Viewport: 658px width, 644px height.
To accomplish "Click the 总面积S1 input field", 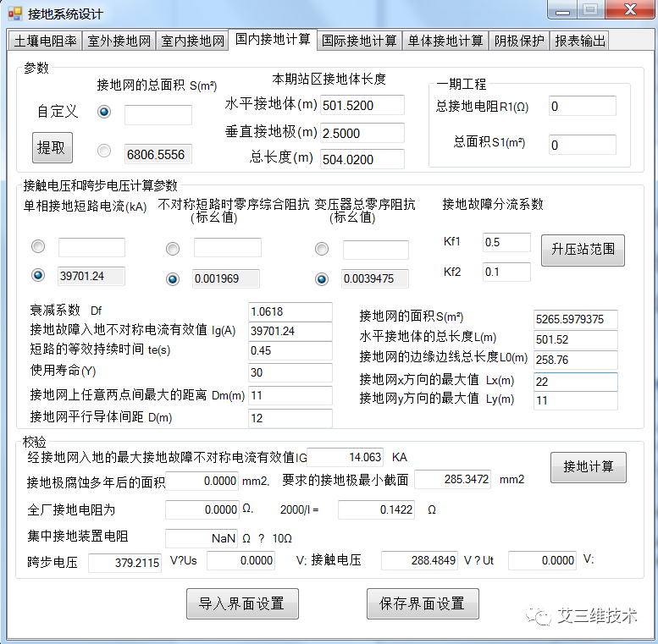I will (x=583, y=145).
